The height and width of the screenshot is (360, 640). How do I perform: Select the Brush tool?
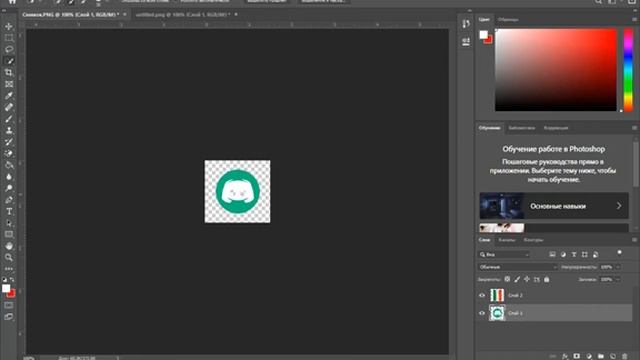coord(9,119)
